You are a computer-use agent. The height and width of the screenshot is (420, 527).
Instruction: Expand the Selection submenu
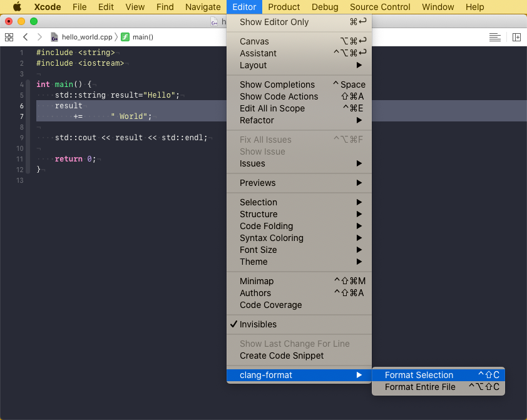point(299,202)
